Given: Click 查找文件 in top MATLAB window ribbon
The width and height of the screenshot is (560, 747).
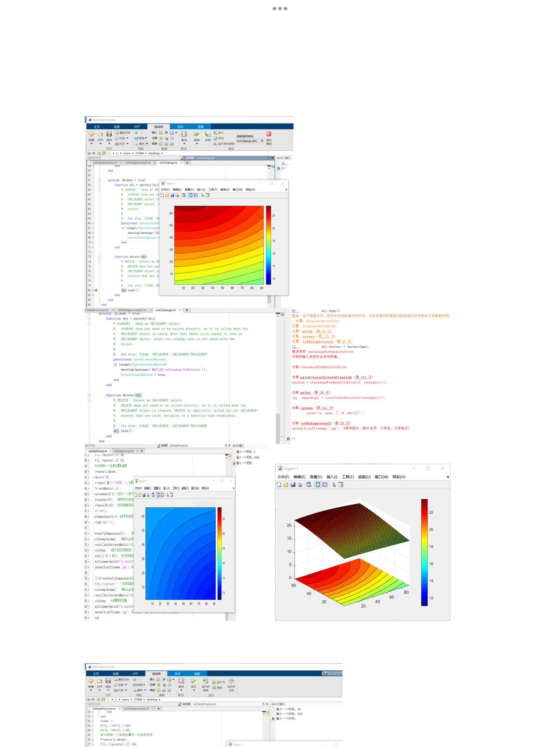Looking at the screenshot, I should (x=123, y=132).
